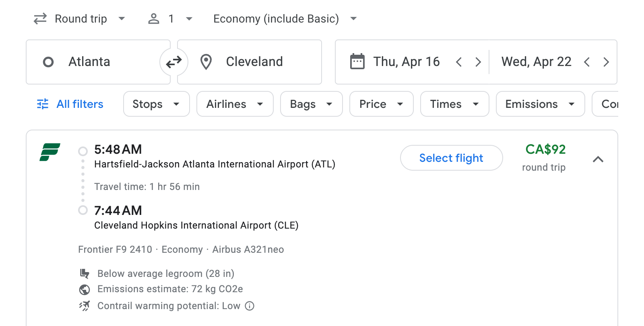Click the Atlanta origin input field

(x=99, y=62)
